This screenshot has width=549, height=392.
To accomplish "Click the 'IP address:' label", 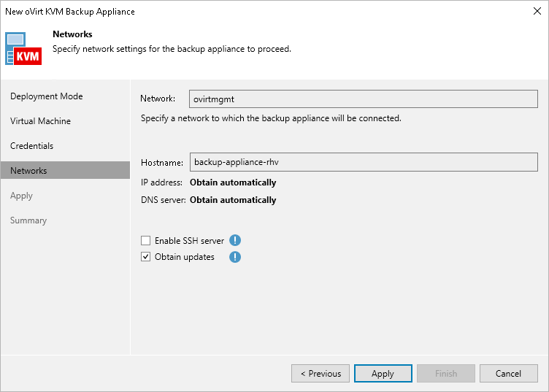I will pos(162,182).
